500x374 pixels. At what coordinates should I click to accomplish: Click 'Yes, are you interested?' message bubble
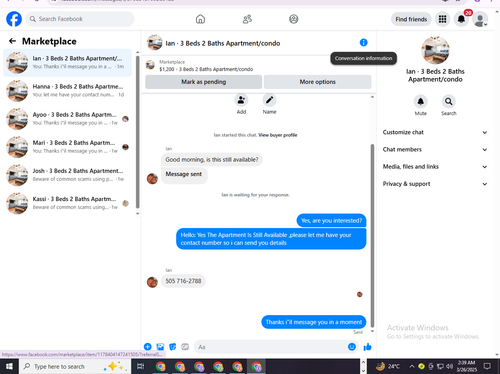pos(331,220)
